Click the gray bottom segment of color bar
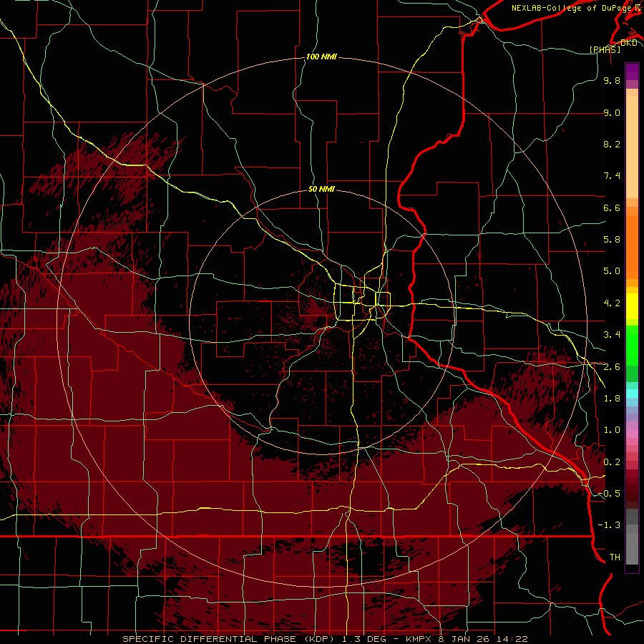This screenshot has width=644, height=644. (x=632, y=546)
